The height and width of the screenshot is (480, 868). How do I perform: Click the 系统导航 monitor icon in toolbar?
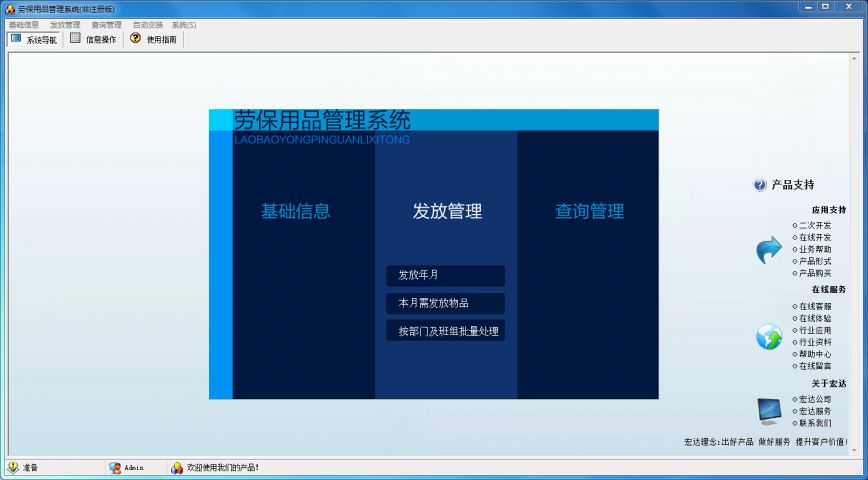click(x=16, y=39)
